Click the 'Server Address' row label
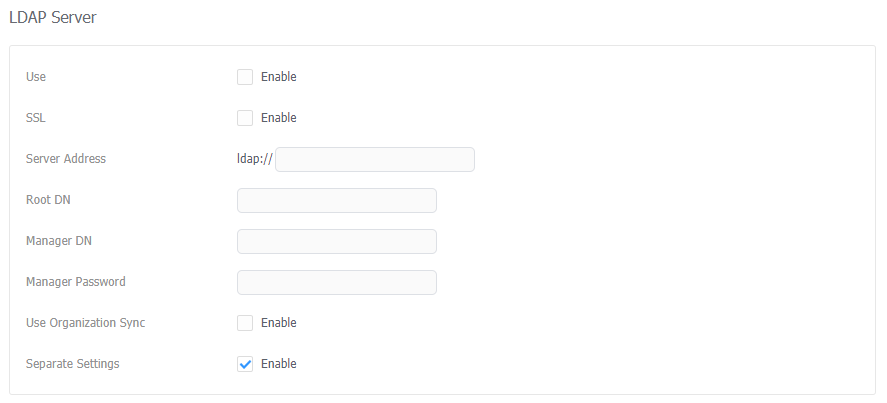 pos(66,159)
